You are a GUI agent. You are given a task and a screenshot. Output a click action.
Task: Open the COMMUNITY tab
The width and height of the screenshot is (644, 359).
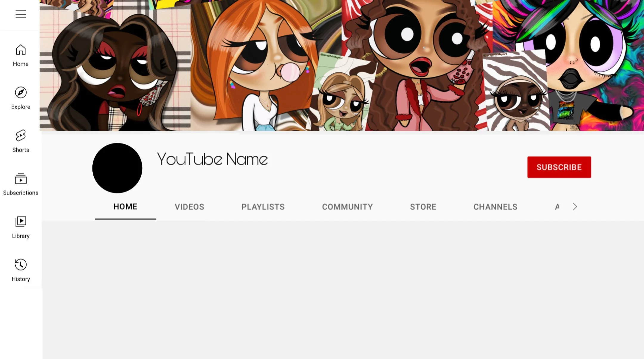(x=347, y=207)
